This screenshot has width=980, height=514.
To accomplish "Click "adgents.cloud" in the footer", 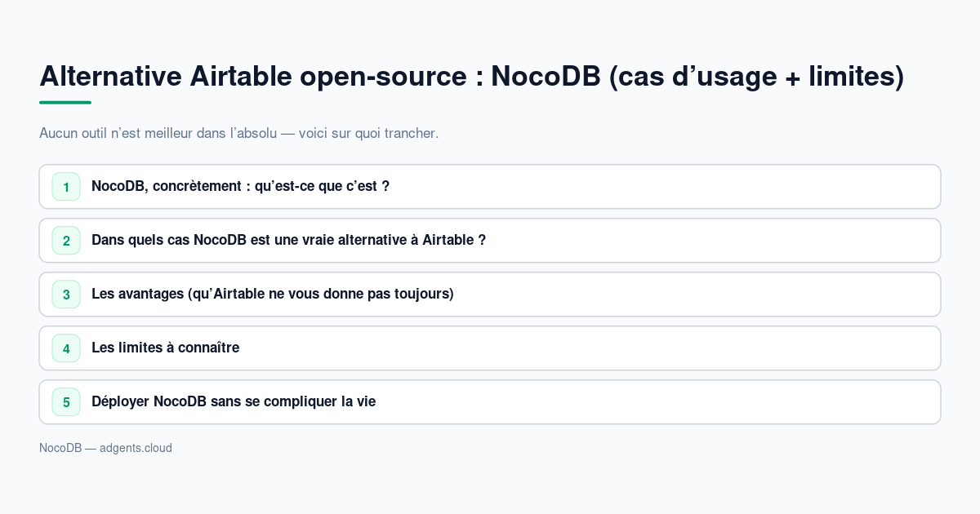I will tap(136, 448).
